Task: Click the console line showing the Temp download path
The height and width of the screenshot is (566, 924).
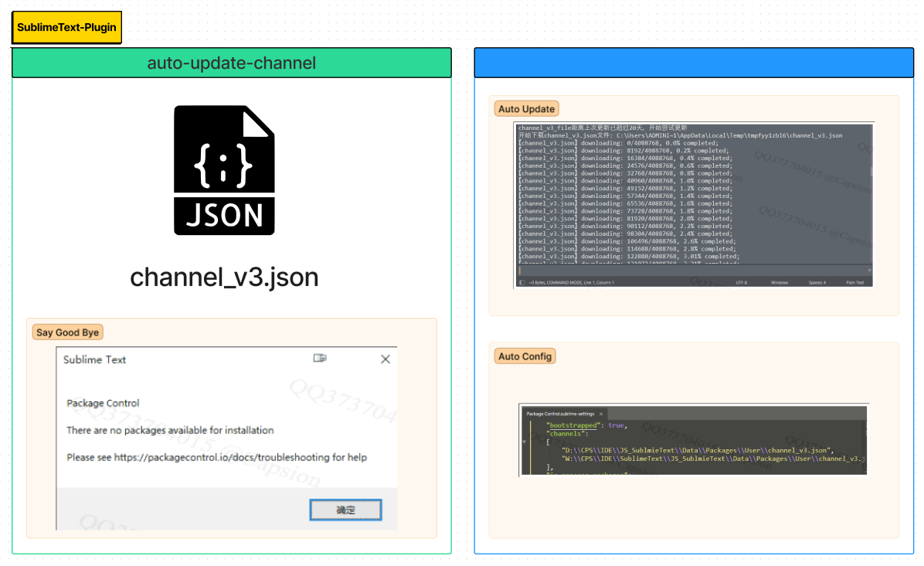Action: [680, 135]
